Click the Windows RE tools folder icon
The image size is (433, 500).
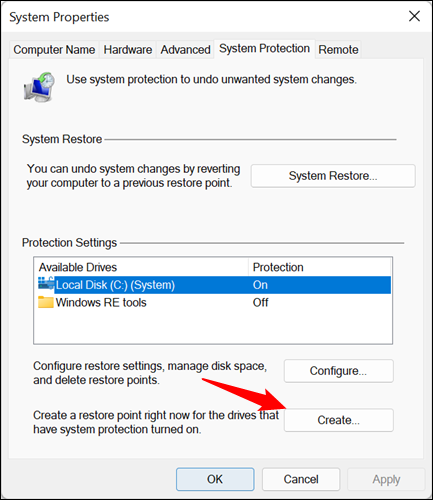click(46, 302)
